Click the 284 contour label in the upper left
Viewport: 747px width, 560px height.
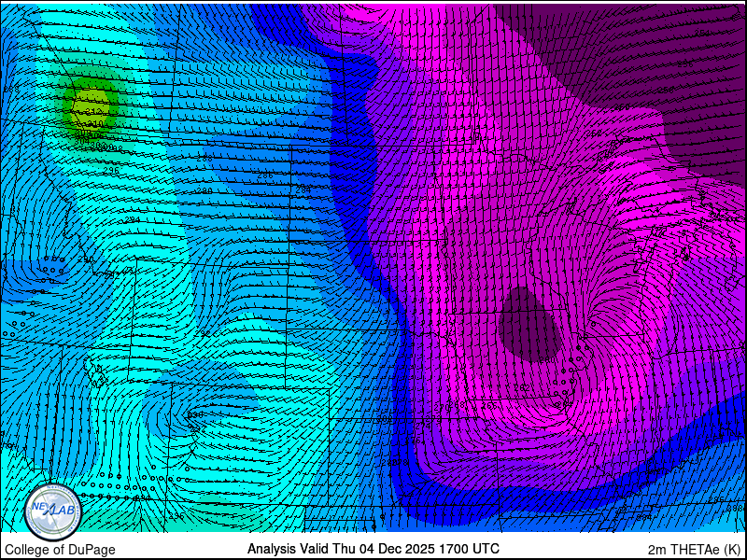[x=303, y=190]
